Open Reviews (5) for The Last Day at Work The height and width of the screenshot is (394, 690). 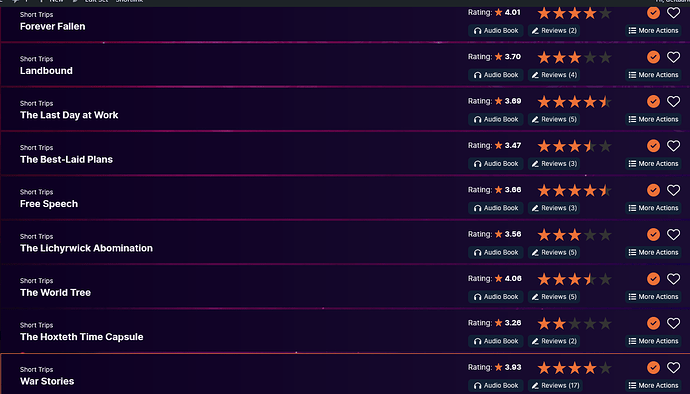(x=554, y=119)
